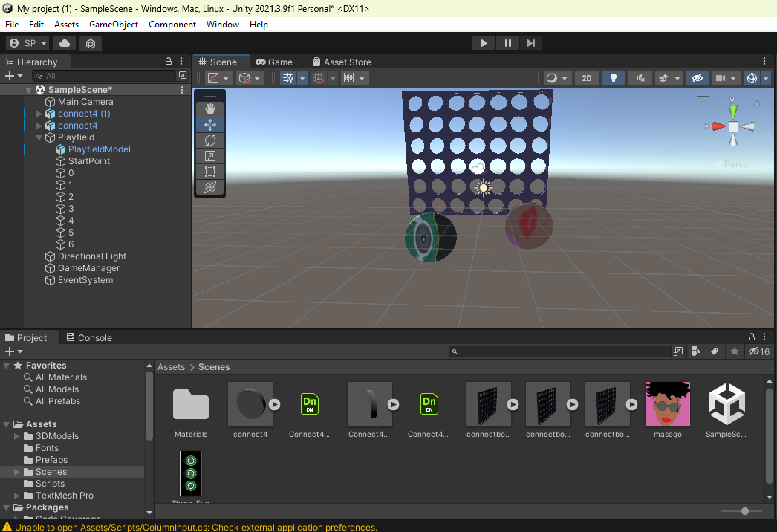Toggle Gizmos display button
The width and height of the screenshot is (777, 532).
click(x=752, y=78)
